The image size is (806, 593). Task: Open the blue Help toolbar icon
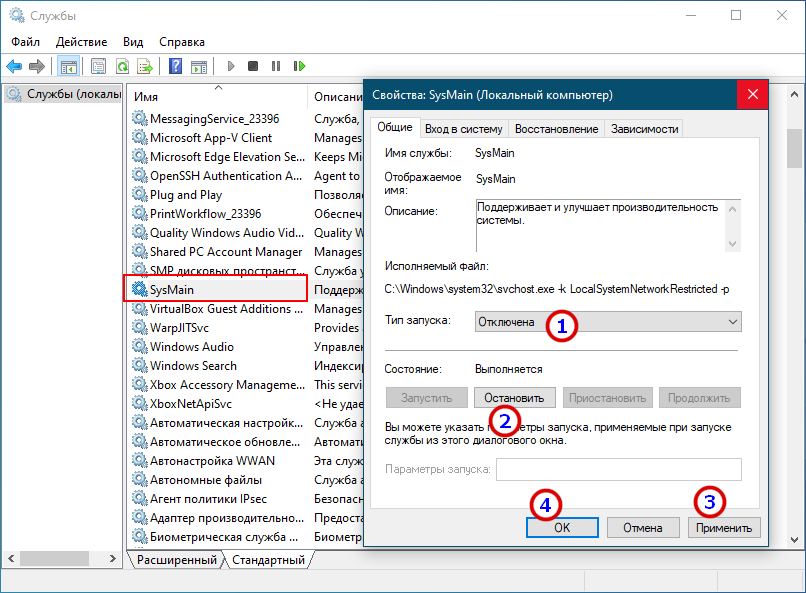click(x=175, y=67)
